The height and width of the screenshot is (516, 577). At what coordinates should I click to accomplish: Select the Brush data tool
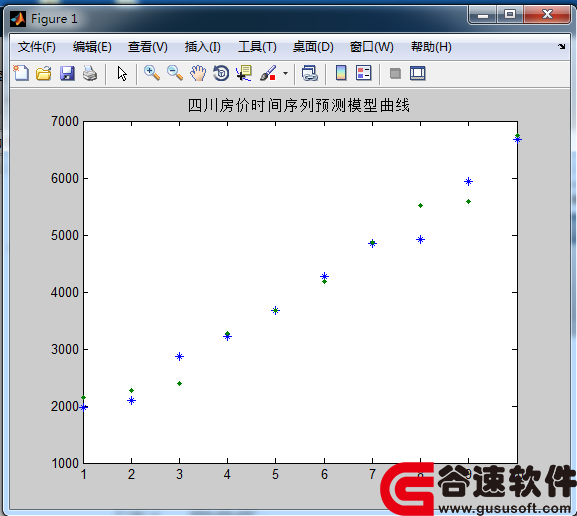268,73
